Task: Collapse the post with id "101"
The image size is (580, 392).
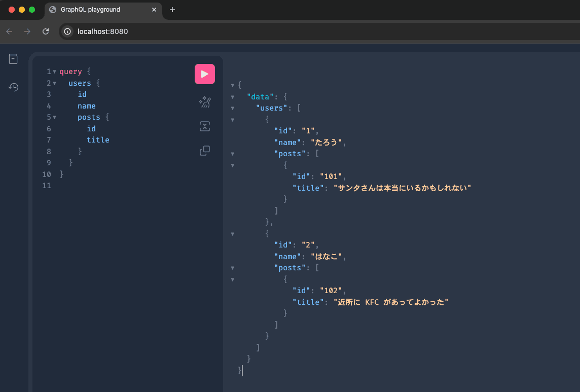Action: (232, 165)
